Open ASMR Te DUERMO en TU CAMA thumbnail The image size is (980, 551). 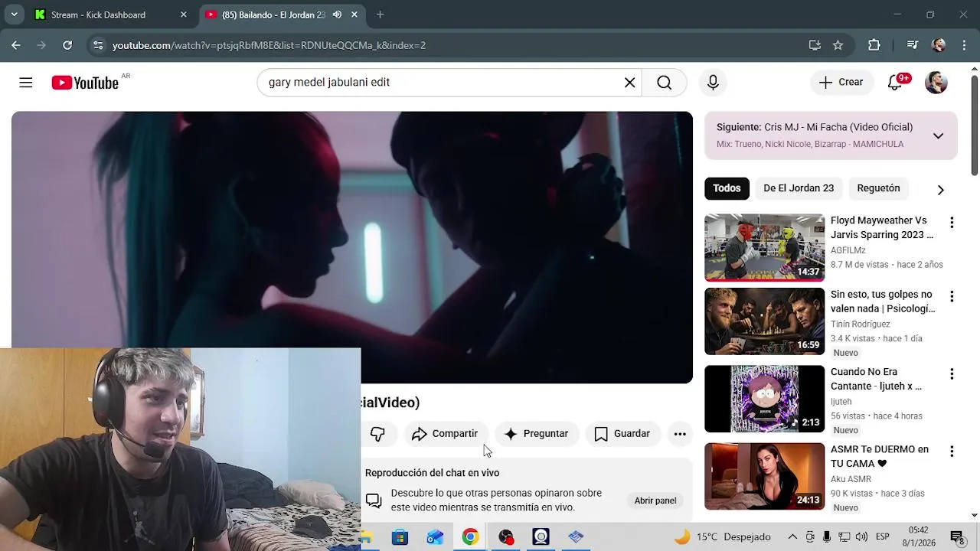point(764,476)
